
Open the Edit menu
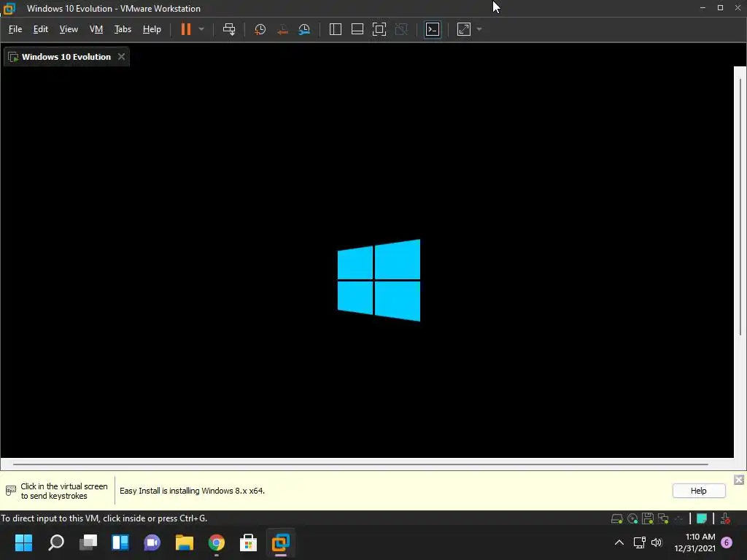pyautogui.click(x=41, y=29)
